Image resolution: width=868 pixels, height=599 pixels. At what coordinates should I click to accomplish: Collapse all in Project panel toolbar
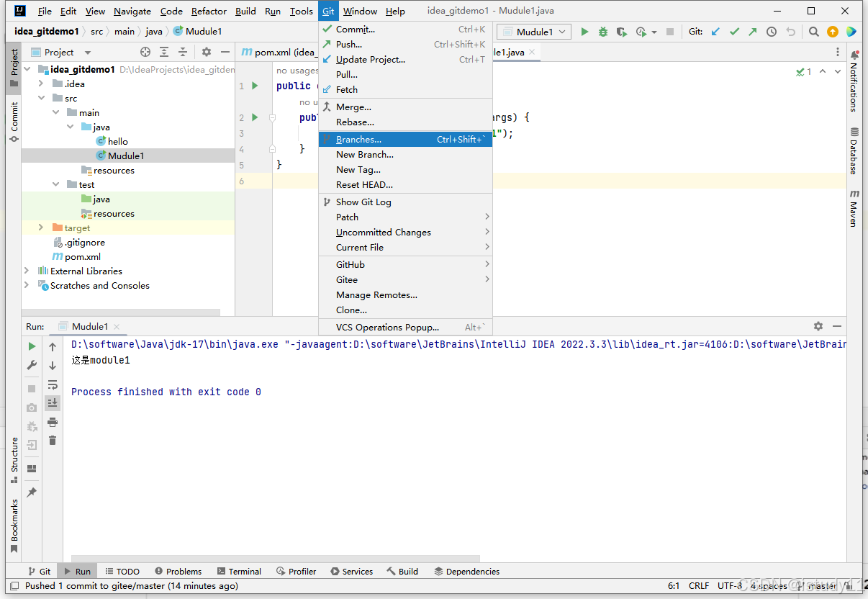point(183,52)
